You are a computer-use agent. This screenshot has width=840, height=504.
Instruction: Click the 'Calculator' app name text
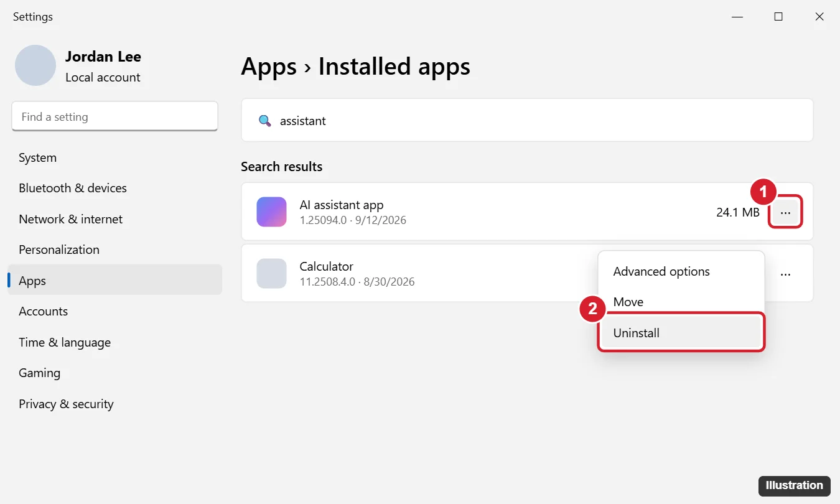point(327,266)
